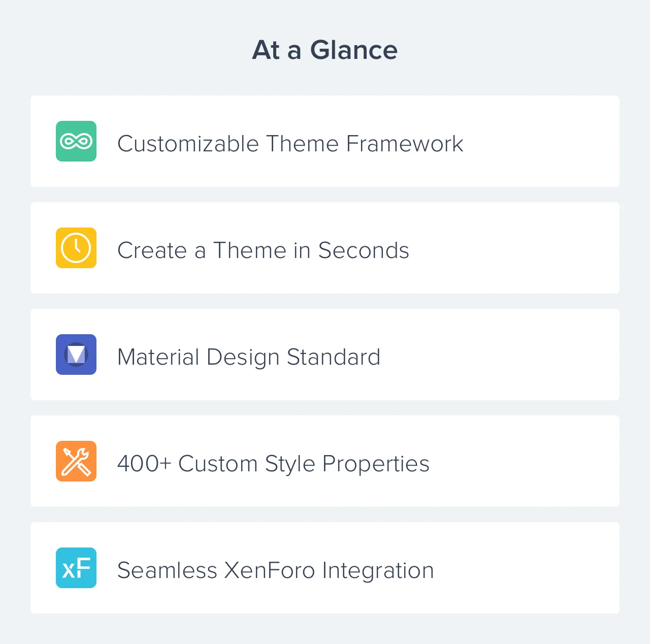Click the word Integration in the last card

pos(378,570)
